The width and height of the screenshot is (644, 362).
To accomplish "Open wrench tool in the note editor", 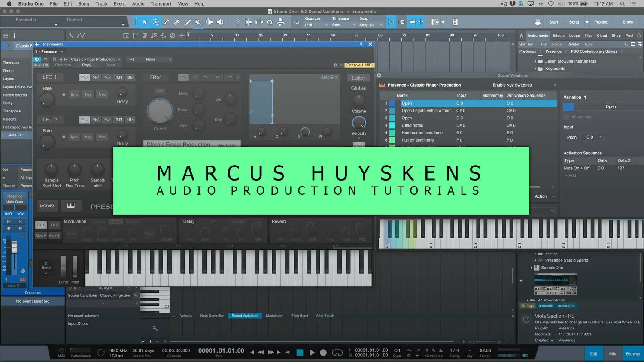I will 155,329.
